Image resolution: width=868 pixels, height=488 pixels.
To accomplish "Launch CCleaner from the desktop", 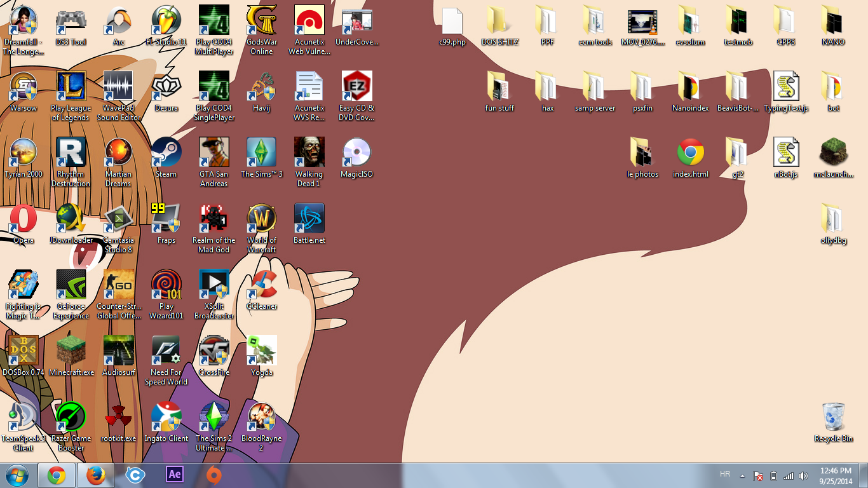I will 262,290.
